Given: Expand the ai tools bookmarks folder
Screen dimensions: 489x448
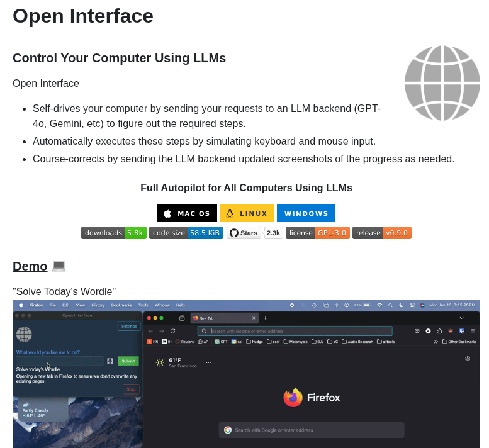Looking at the screenshot, I should (386, 342).
